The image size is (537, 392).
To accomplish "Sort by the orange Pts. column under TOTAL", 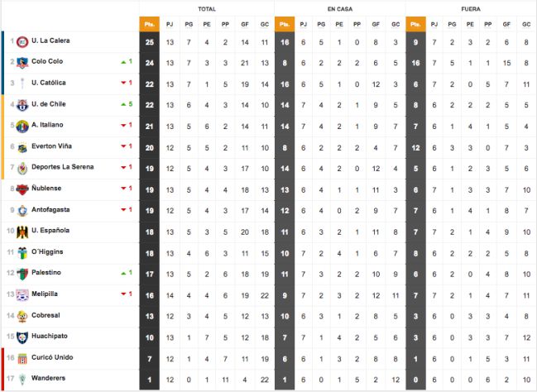I will (149, 24).
